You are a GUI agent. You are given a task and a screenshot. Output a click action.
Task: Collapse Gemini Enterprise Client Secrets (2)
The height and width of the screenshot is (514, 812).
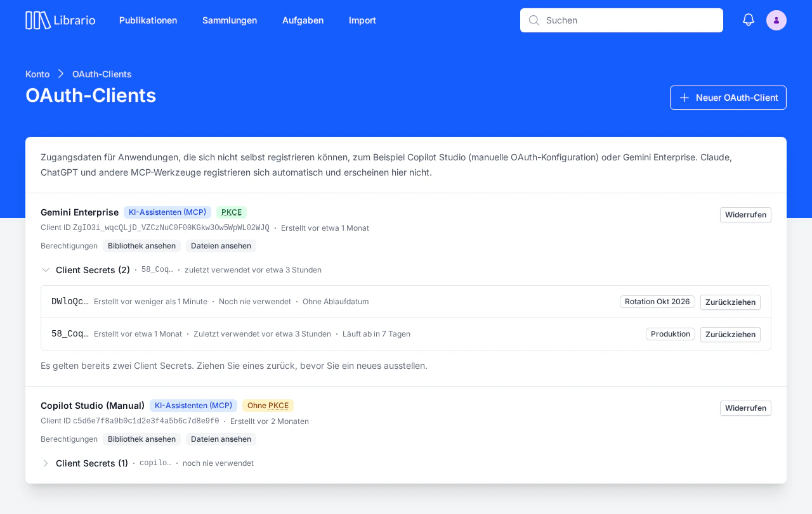point(86,270)
